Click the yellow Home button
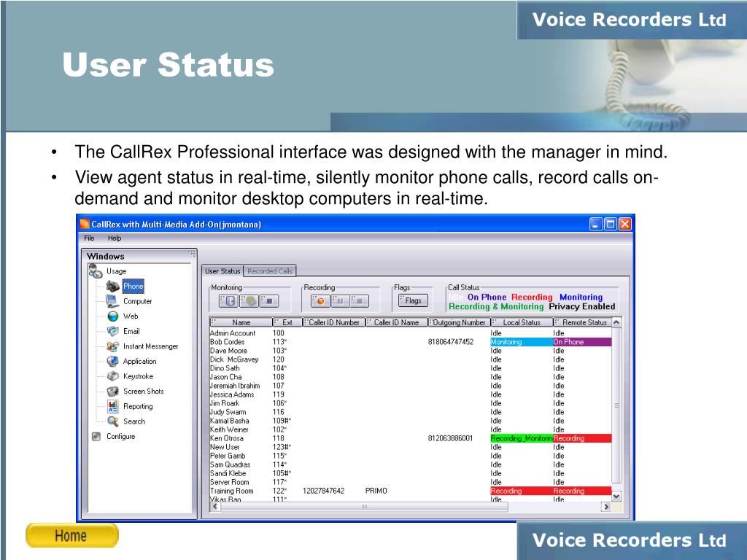 tap(71, 535)
